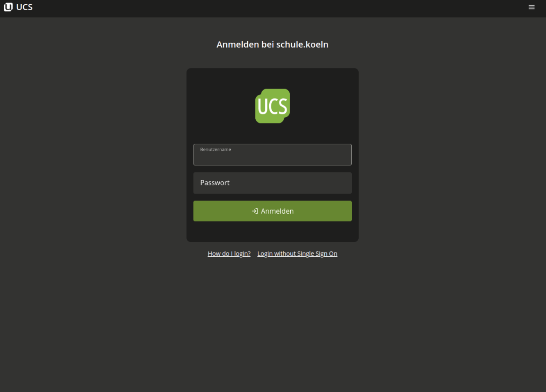
Task: Focus the Benutzername input field
Action: pos(272,157)
